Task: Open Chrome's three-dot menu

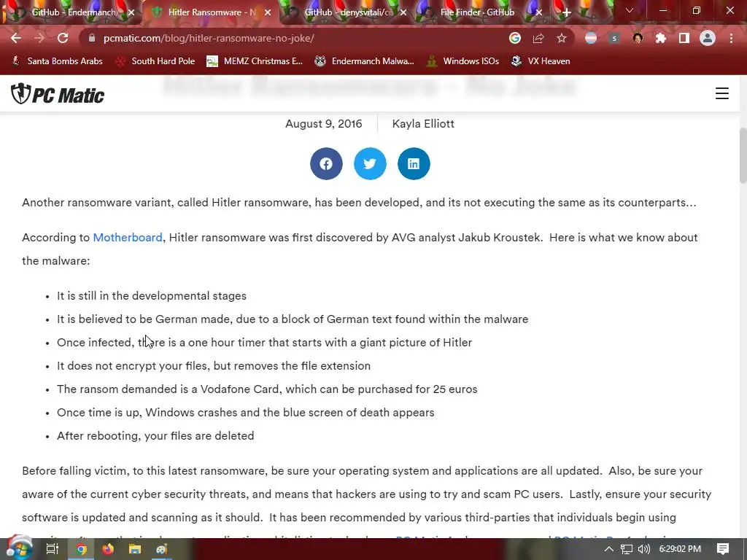Action: (731, 38)
